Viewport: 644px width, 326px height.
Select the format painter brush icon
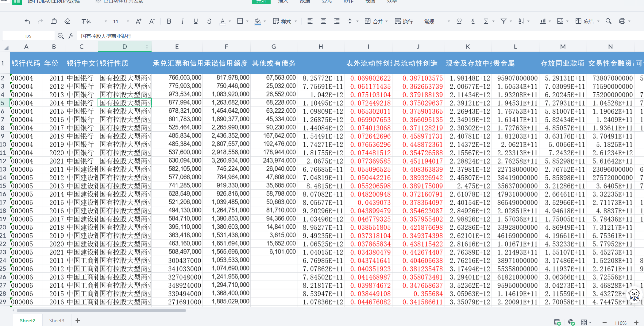pyautogui.click(x=54, y=21)
